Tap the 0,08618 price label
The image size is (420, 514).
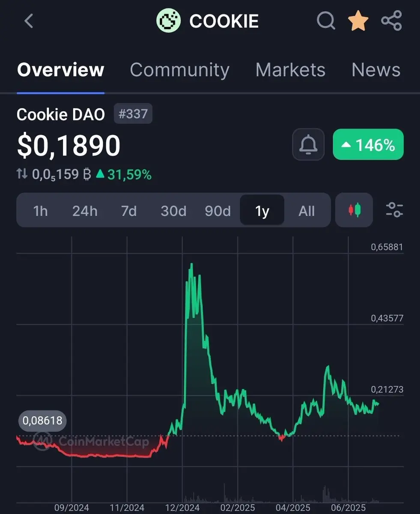[42, 421]
